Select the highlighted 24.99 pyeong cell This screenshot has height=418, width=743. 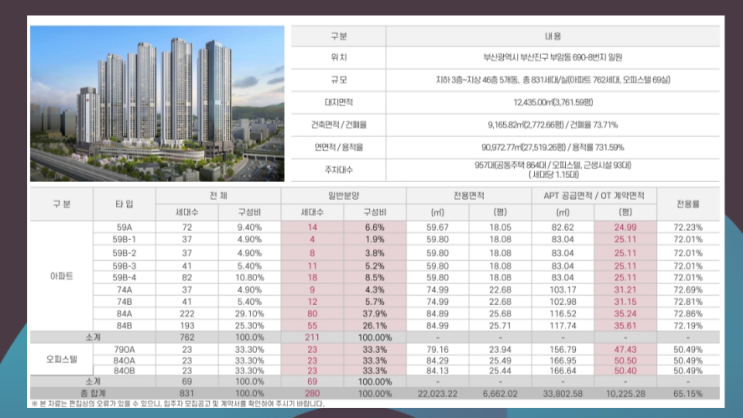[x=625, y=227]
